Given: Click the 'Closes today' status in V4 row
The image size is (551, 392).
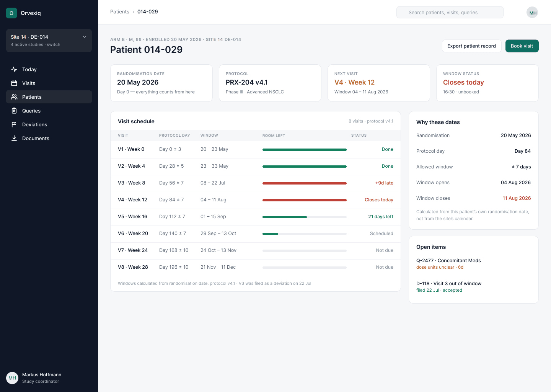Looking at the screenshot, I should click(x=379, y=200).
